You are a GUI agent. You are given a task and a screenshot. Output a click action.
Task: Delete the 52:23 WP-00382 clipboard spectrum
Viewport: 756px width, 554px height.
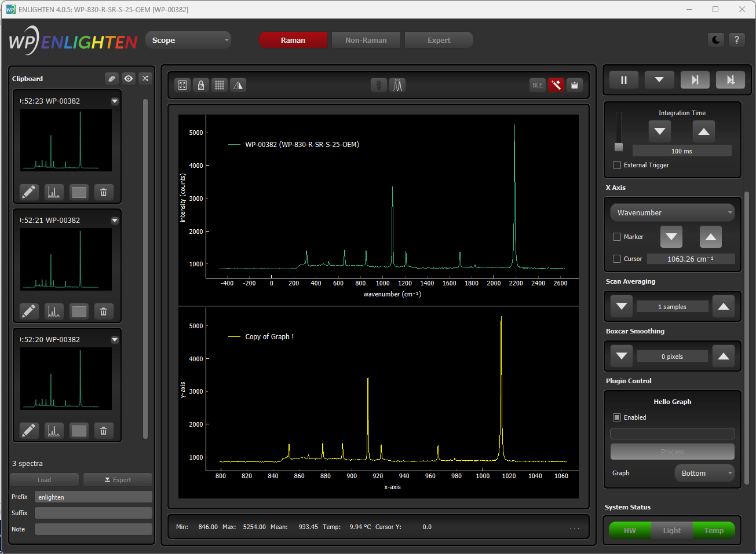pyautogui.click(x=103, y=192)
